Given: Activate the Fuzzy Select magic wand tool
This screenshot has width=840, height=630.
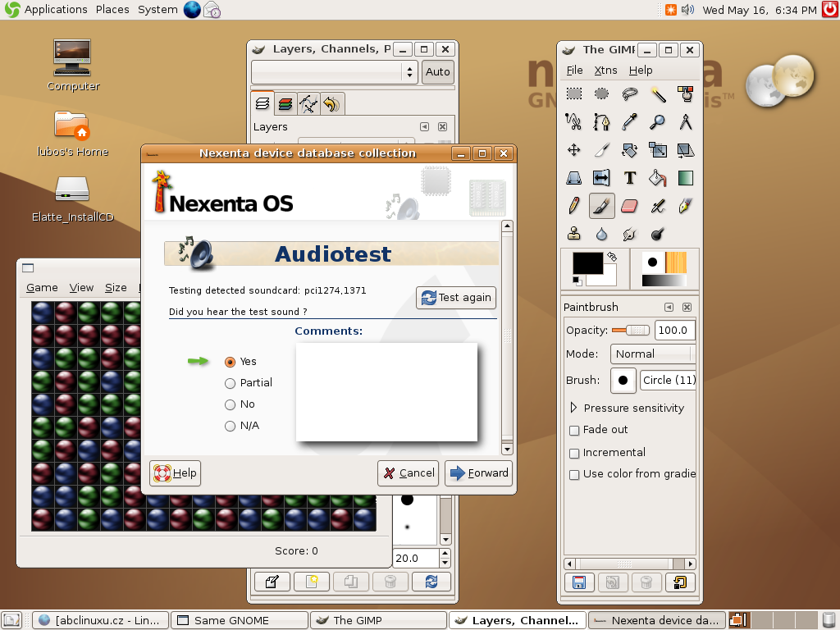Looking at the screenshot, I should (x=658, y=94).
